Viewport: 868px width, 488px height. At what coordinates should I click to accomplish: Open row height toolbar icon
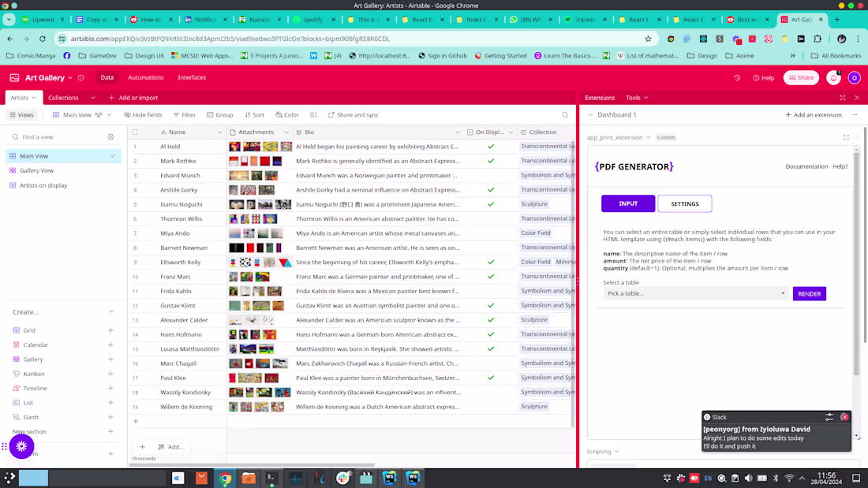tap(313, 115)
